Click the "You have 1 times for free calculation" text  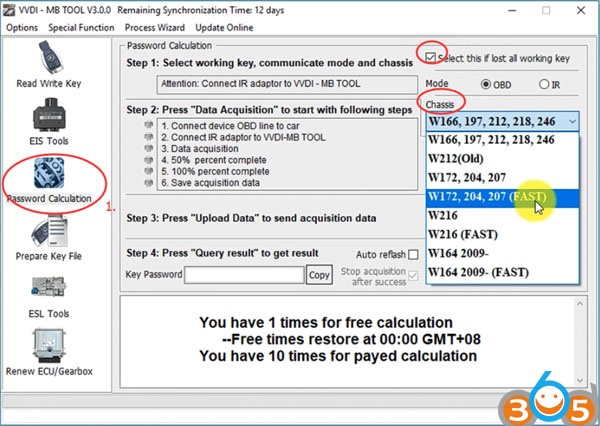pyautogui.click(x=326, y=323)
